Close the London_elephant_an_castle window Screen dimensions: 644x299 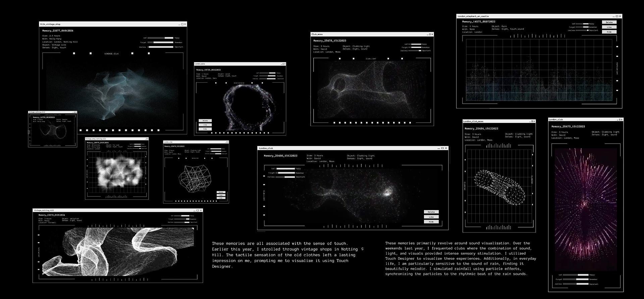coord(620,16)
